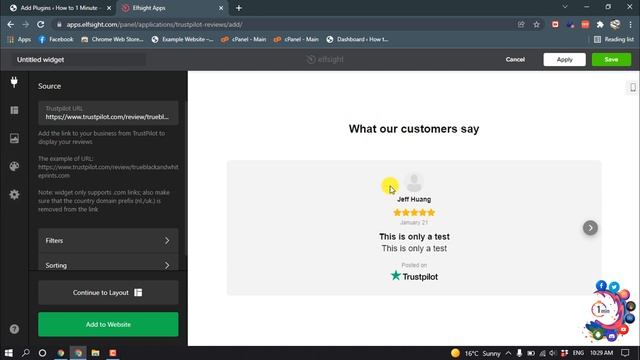Open the first cPanel - Main bookmark
Viewport: 640px width, 360px height.
point(243,40)
